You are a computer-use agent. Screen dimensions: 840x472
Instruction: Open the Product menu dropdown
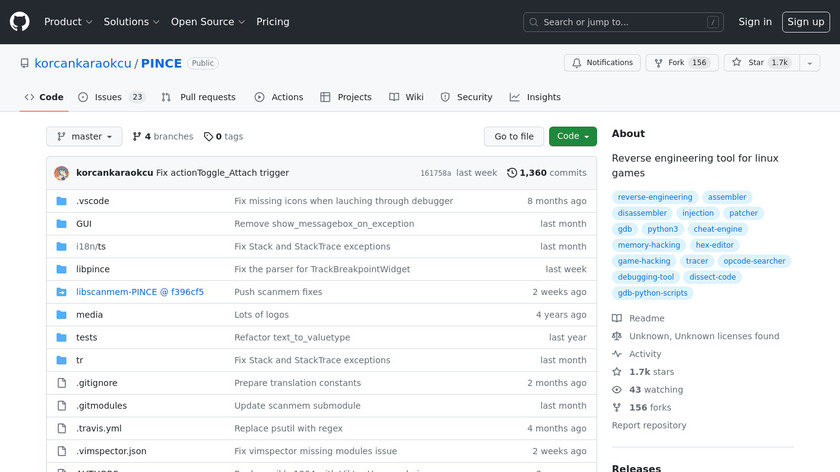click(68, 22)
